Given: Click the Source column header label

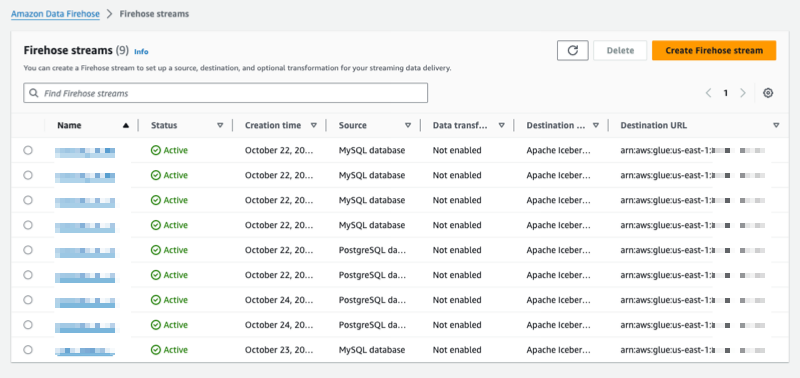Looking at the screenshot, I should coord(353,125).
